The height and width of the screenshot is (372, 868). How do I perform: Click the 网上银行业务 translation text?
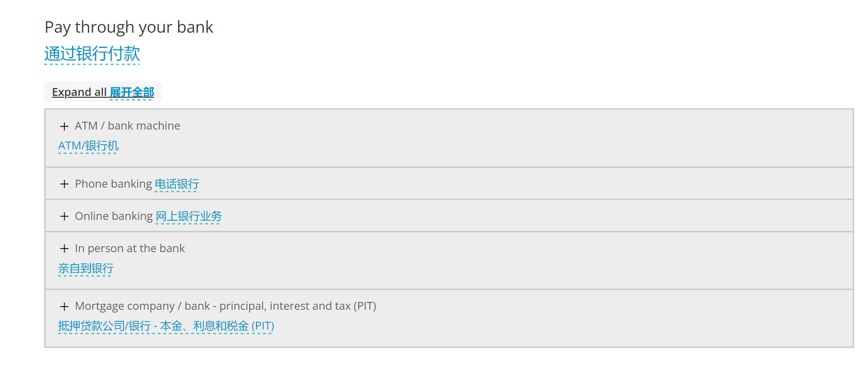click(x=189, y=217)
